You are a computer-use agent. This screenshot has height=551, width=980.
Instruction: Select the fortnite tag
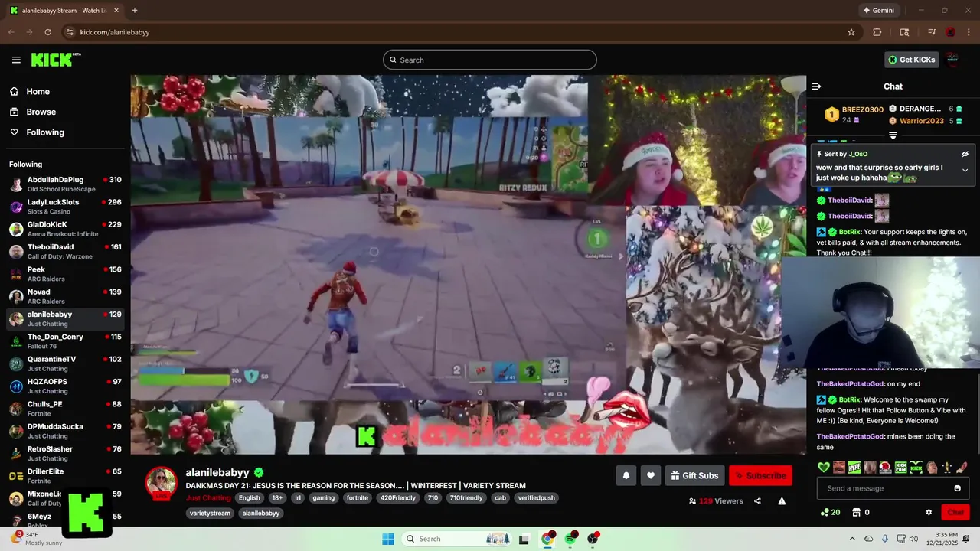pos(357,497)
